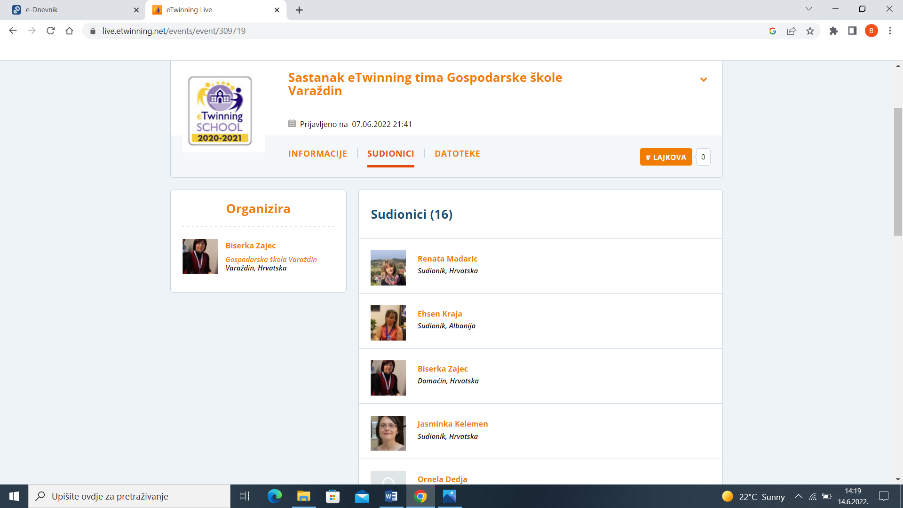Click Renata Madaric profile photo
Viewport: 903px width, 508px height.
point(388,268)
